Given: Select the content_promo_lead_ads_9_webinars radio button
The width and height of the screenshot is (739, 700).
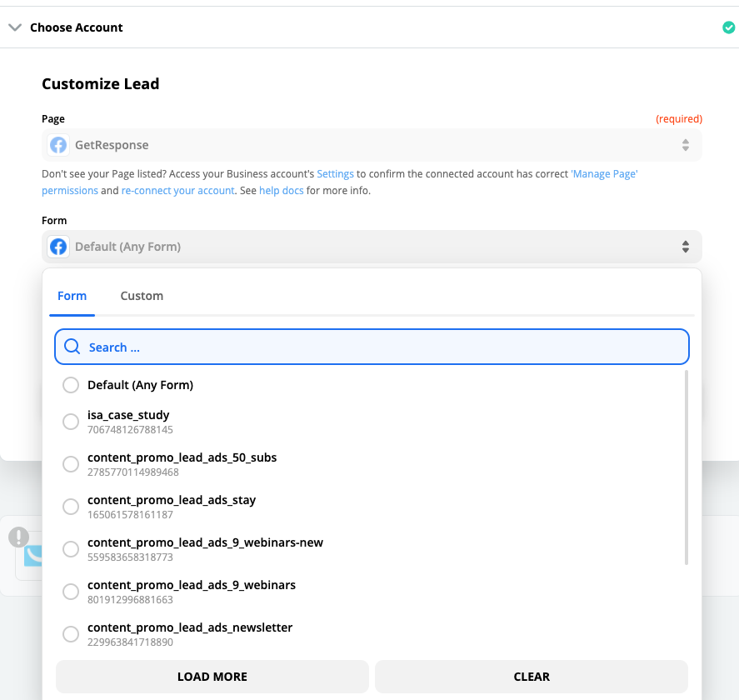Looking at the screenshot, I should coord(71,591).
